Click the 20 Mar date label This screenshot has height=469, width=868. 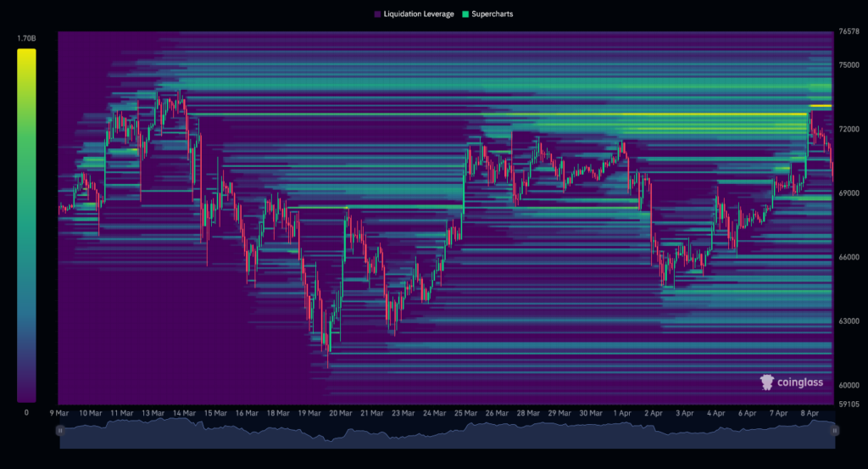[x=341, y=413]
